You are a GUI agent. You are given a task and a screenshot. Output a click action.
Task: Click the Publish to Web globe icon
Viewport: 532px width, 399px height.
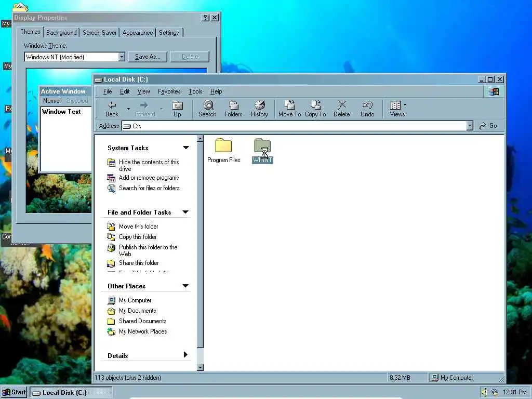click(x=111, y=248)
